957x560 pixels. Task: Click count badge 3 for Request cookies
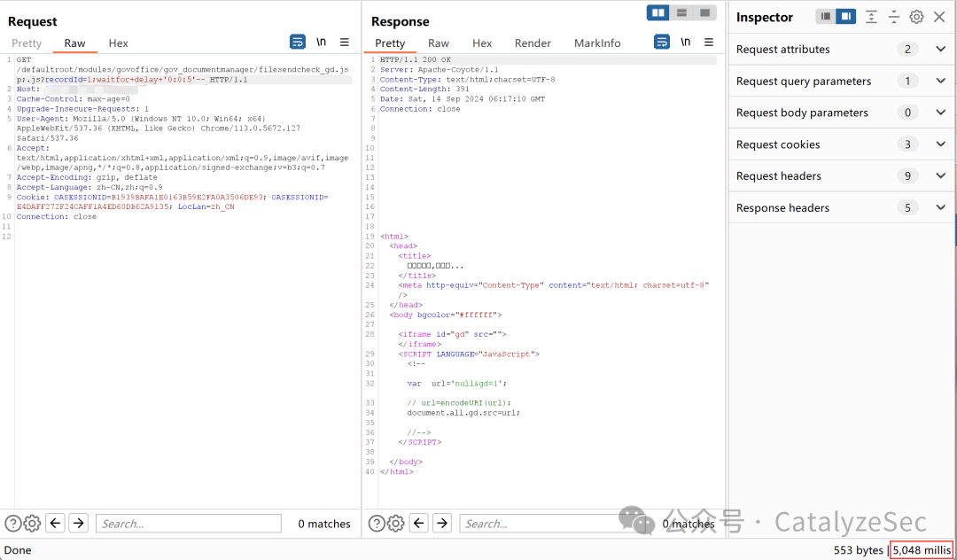pyautogui.click(x=907, y=144)
